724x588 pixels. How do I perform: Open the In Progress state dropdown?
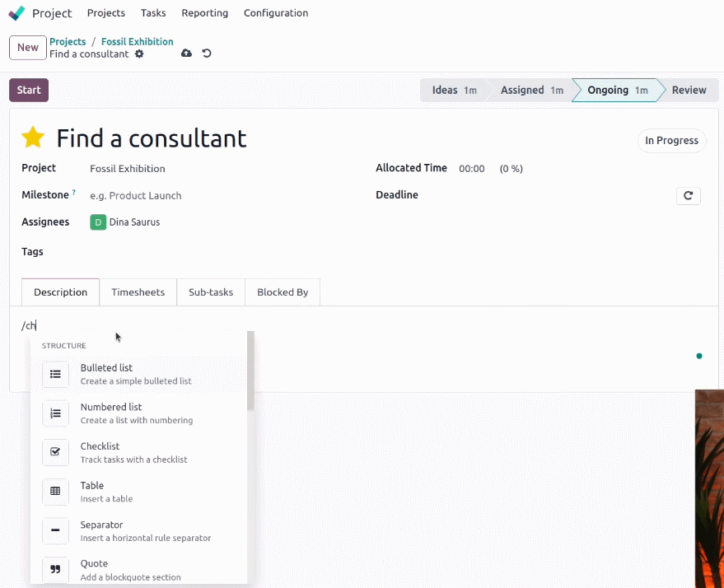pos(671,140)
